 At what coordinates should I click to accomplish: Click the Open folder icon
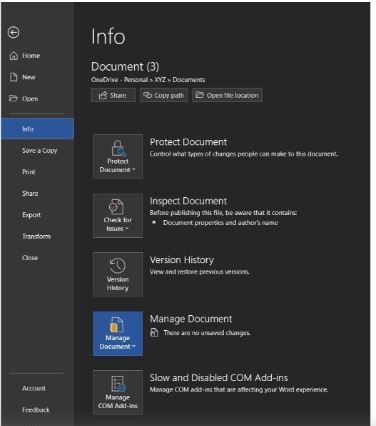coord(13,98)
